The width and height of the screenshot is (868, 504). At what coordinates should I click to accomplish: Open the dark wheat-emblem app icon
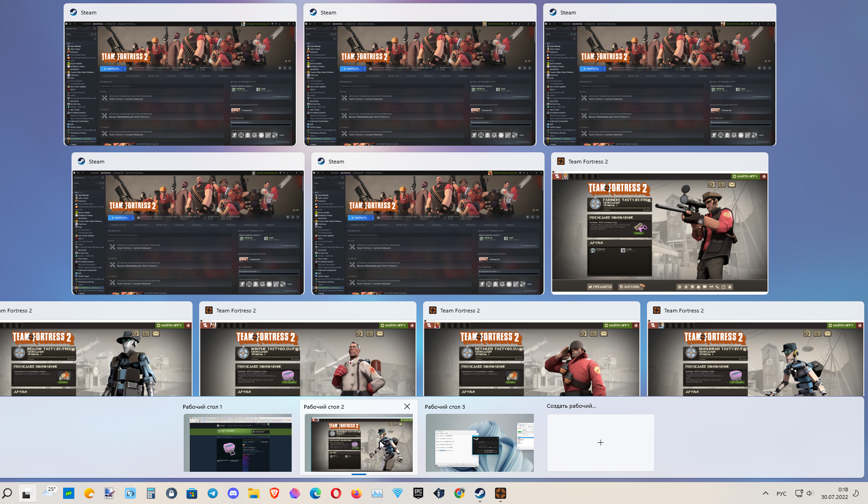tap(439, 493)
